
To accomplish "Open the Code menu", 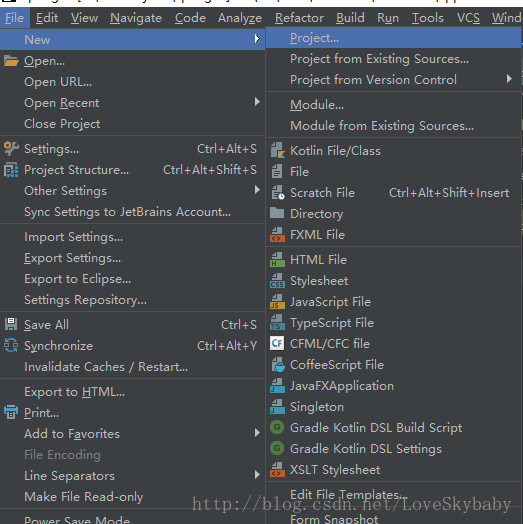I will (x=190, y=18).
